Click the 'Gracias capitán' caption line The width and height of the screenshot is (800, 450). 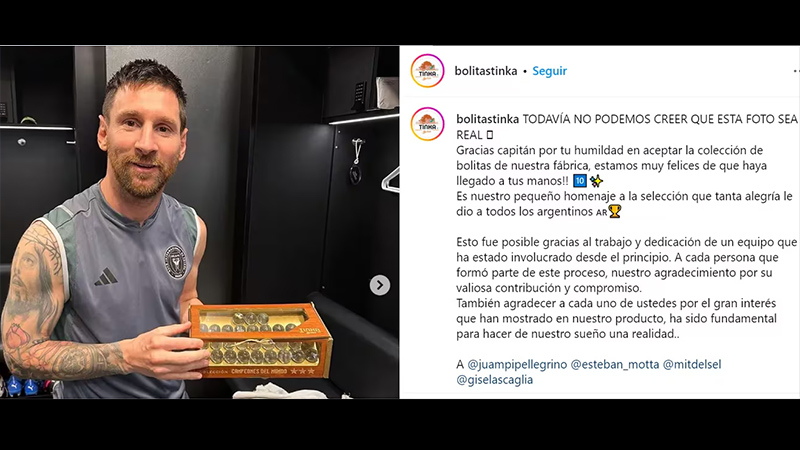[610, 150]
